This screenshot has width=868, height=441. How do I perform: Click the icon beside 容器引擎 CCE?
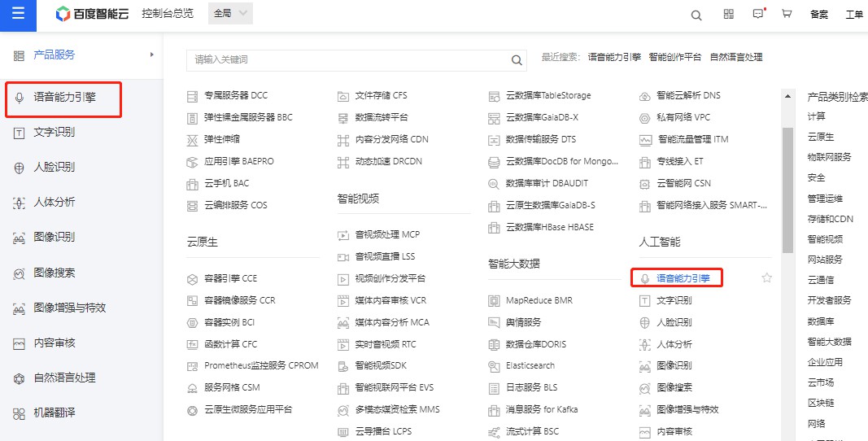192,279
